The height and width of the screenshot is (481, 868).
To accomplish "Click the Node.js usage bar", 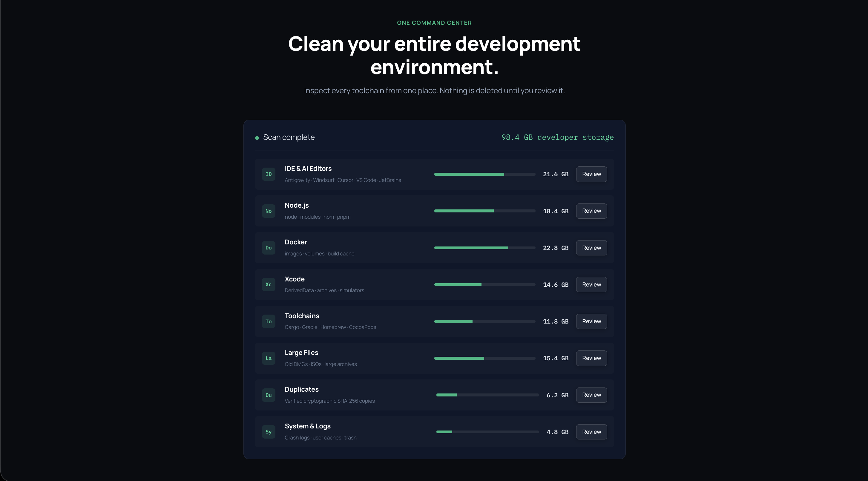I will click(x=485, y=211).
